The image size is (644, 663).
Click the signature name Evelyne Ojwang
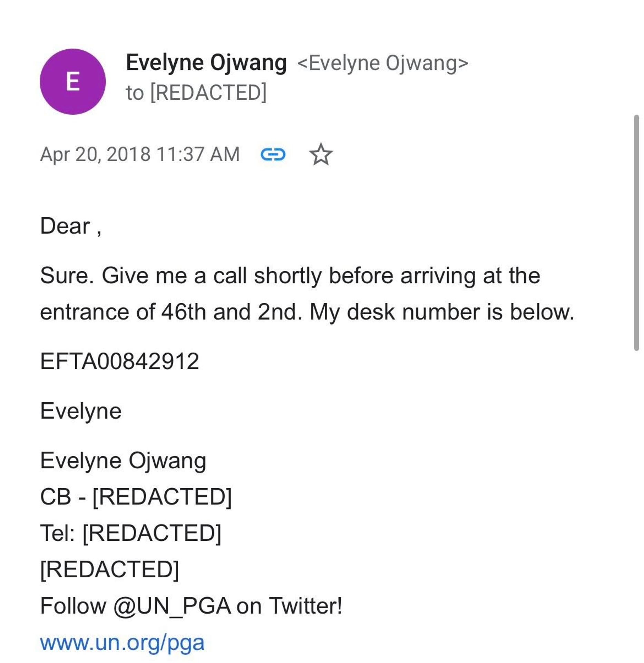click(x=123, y=461)
